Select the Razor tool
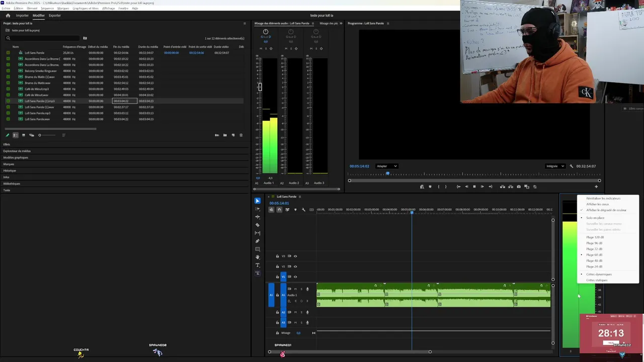 tap(258, 225)
